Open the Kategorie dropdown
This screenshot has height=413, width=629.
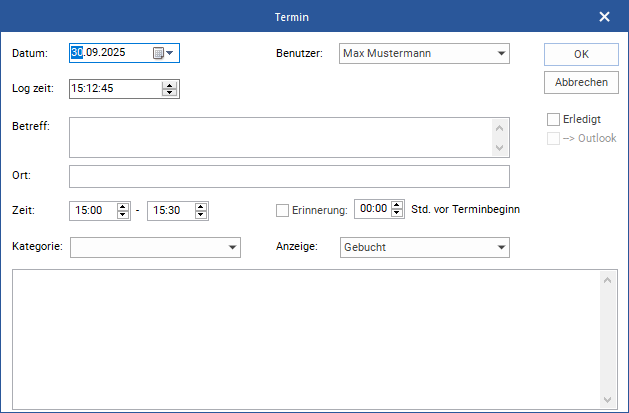(155, 247)
